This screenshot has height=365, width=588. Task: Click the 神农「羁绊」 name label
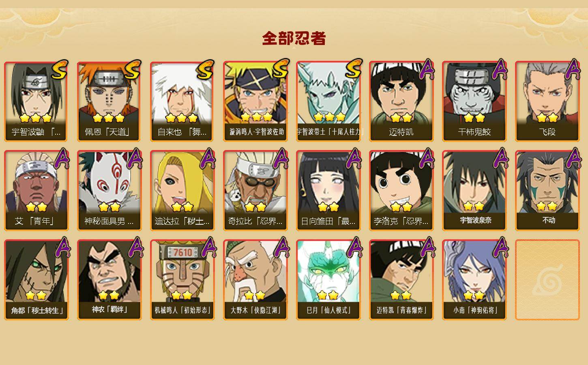[109, 309]
